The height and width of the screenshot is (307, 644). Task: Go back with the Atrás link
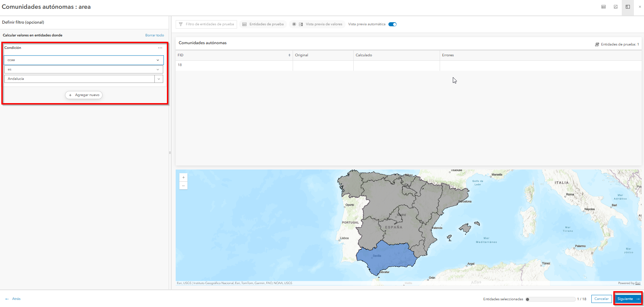point(13,299)
